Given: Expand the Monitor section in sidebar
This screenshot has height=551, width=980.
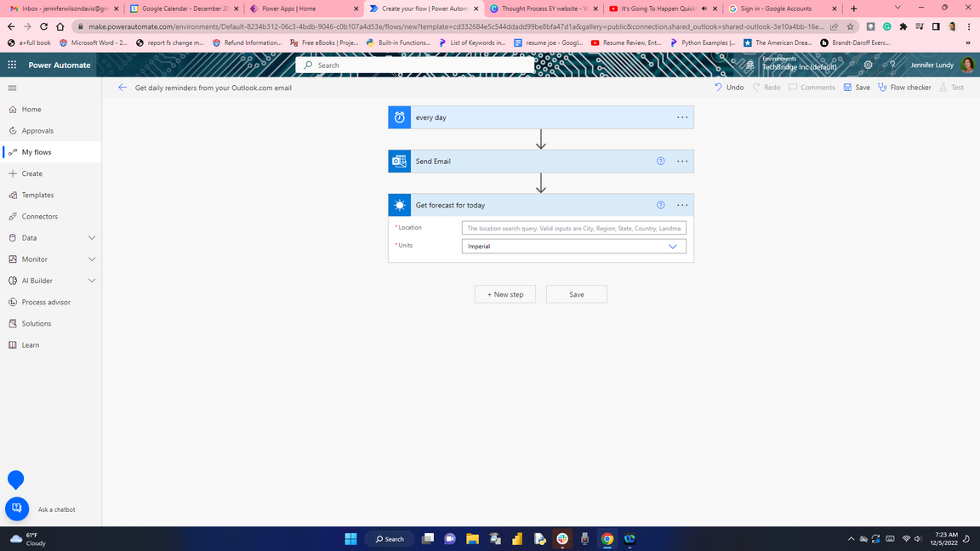Looking at the screenshot, I should 92,259.
